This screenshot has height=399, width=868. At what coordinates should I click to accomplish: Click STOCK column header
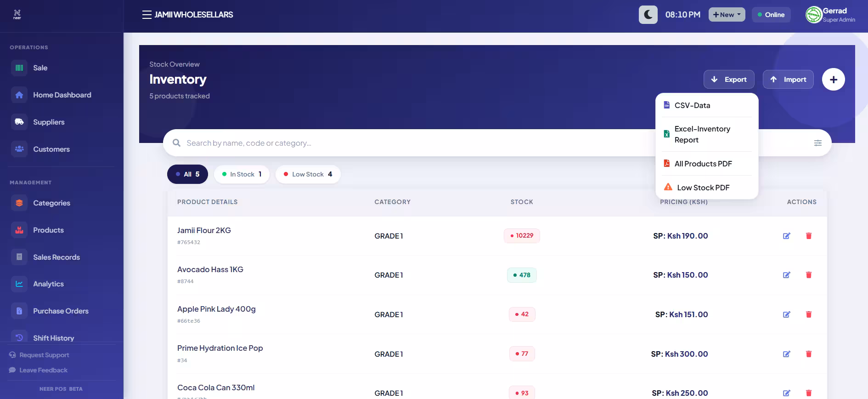tap(522, 202)
